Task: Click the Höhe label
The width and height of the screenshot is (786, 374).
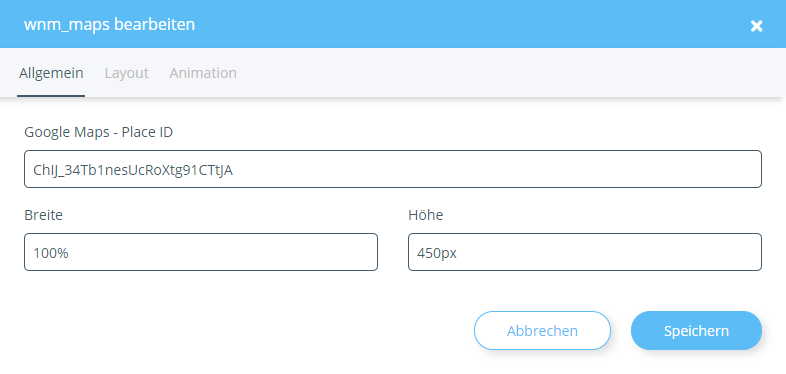Action: pos(426,215)
